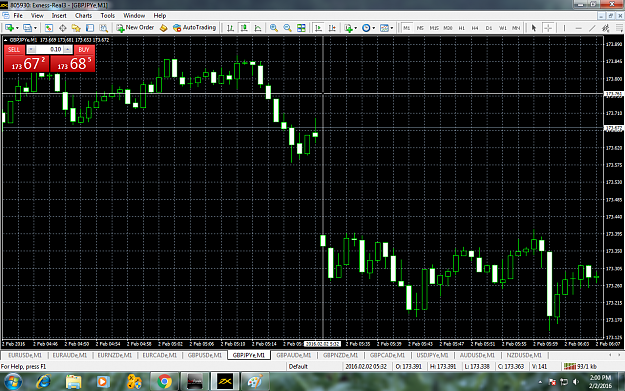
Task: Select the Trendline tool
Action: click(592, 28)
